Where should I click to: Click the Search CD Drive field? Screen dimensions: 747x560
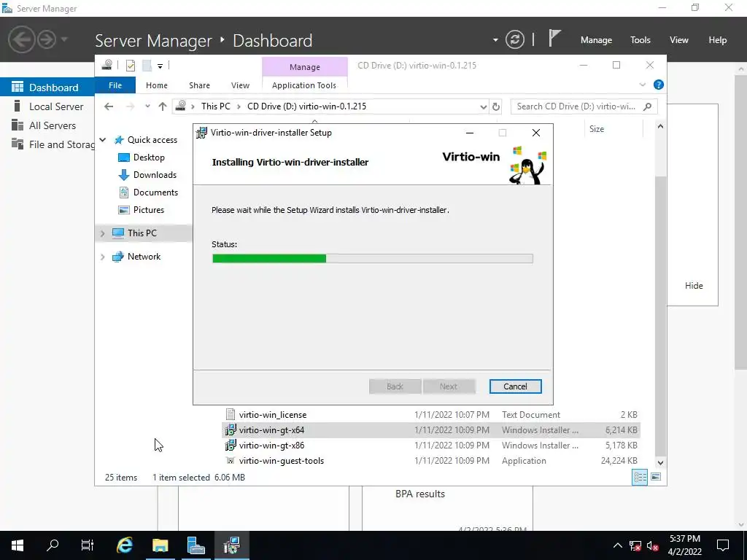click(584, 106)
